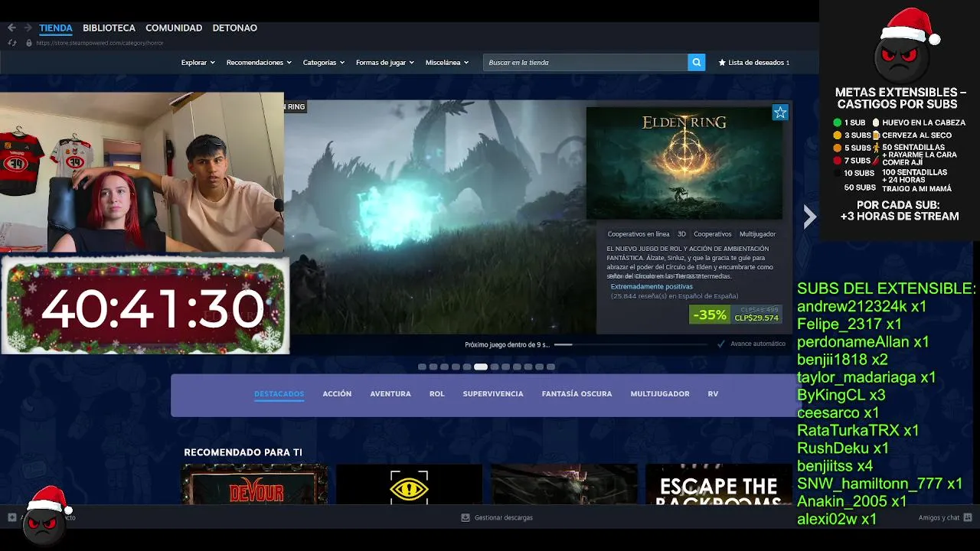Open the Categorías dropdown menu
Image resolution: width=980 pixels, height=551 pixels.
pyautogui.click(x=324, y=63)
